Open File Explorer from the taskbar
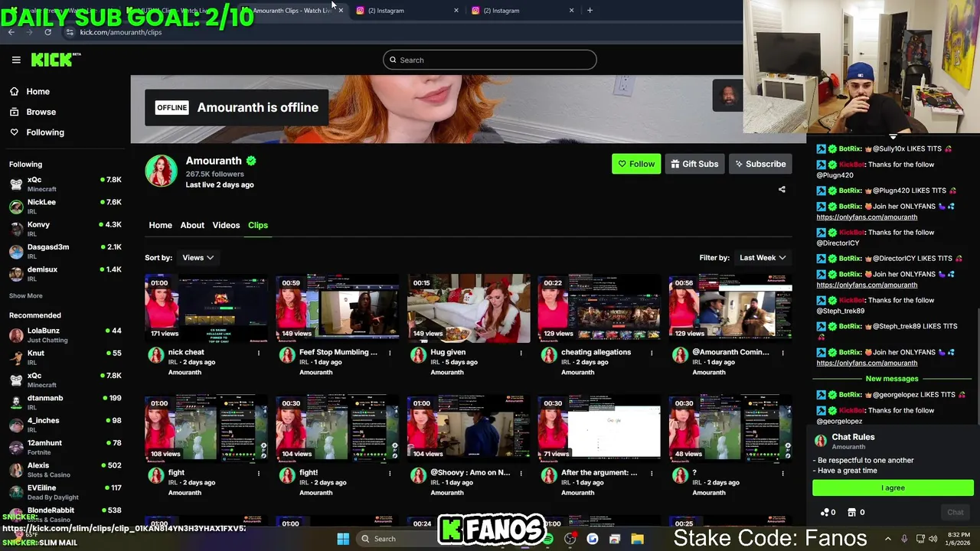This screenshot has width=980, height=551. pos(637,539)
